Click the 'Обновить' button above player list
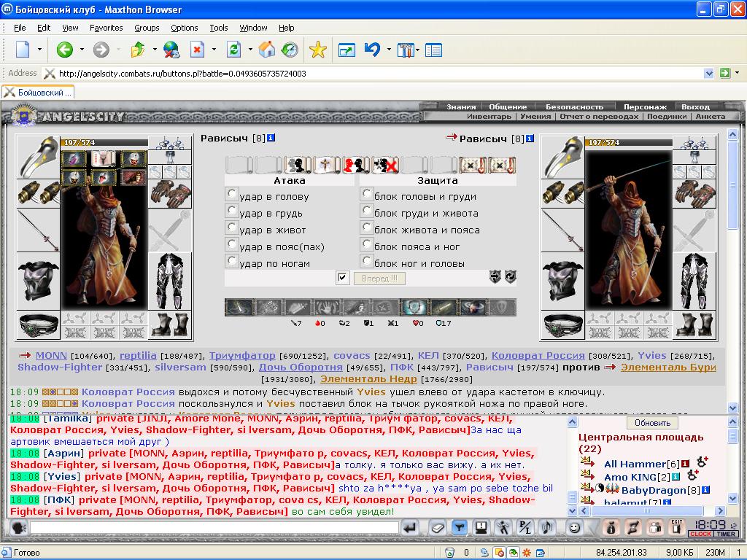Screen dimensions: 747x560 [652, 423]
